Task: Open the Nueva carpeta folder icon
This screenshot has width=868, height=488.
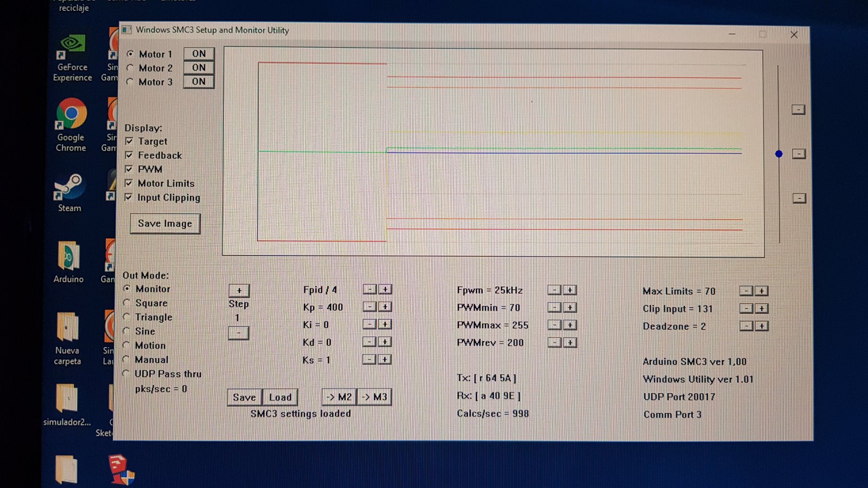Action: 67,339
